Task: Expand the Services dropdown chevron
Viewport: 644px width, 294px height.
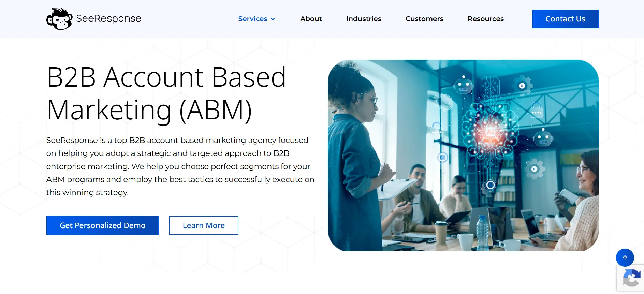Action: pos(273,19)
